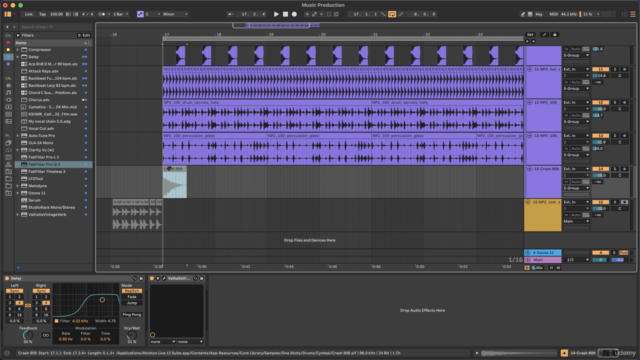Screen dimensions: 640x360
Task: Click the Set locator button
Action: 530,35
